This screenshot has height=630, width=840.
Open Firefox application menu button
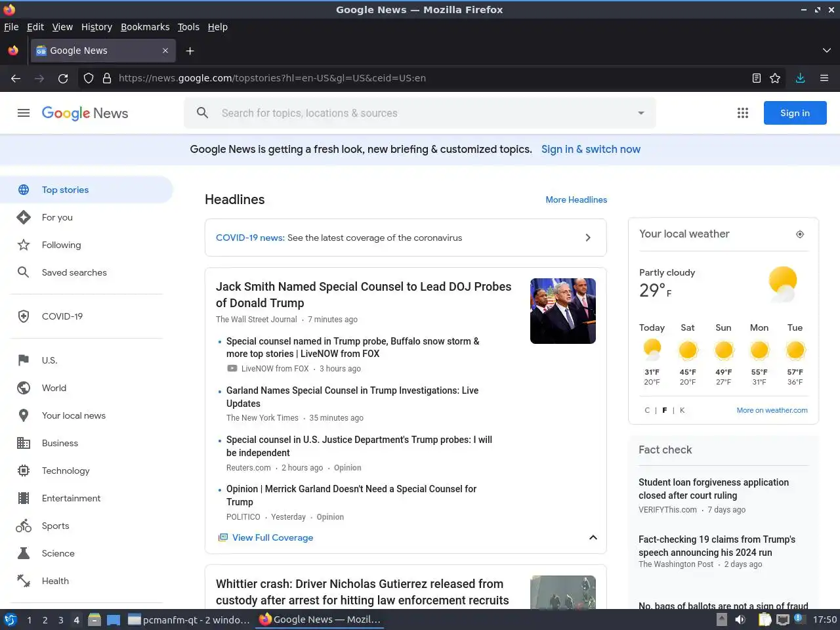coord(824,78)
